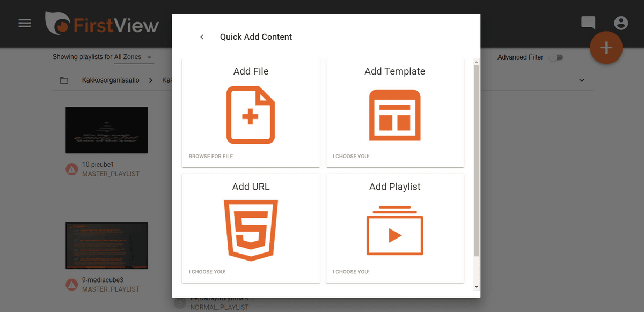Open the 9-mediacube3 playlist thumbnail
This screenshot has height=312, width=644.
point(106,246)
